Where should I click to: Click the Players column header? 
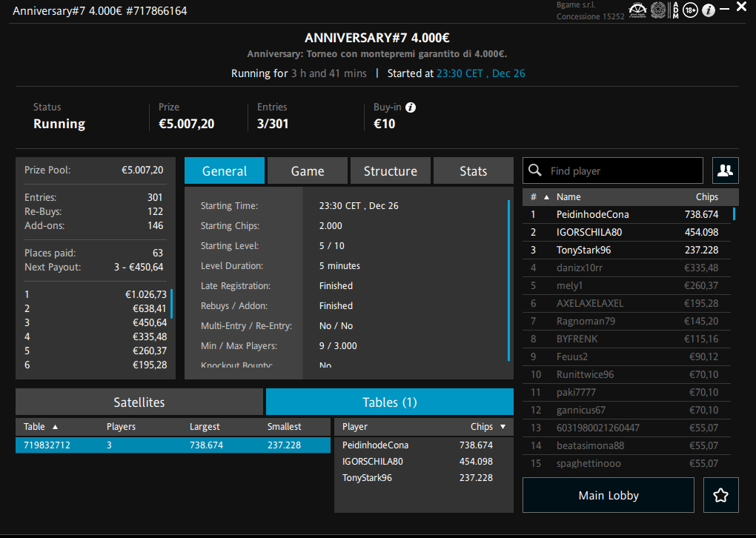pyautogui.click(x=121, y=427)
